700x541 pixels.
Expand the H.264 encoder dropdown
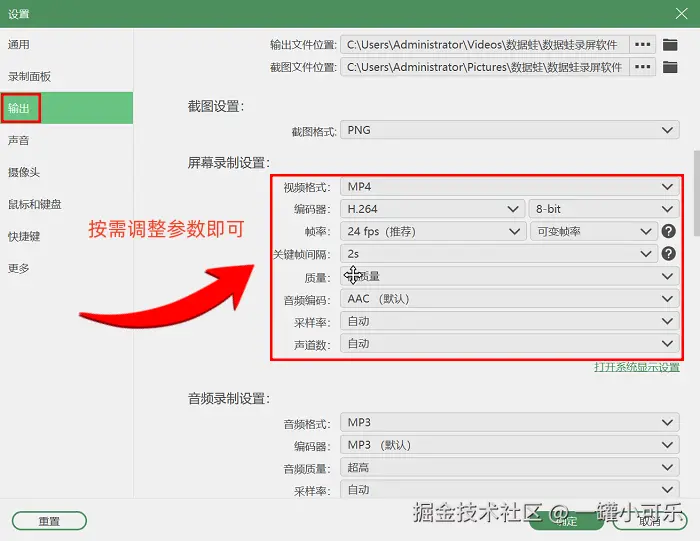[433, 209]
